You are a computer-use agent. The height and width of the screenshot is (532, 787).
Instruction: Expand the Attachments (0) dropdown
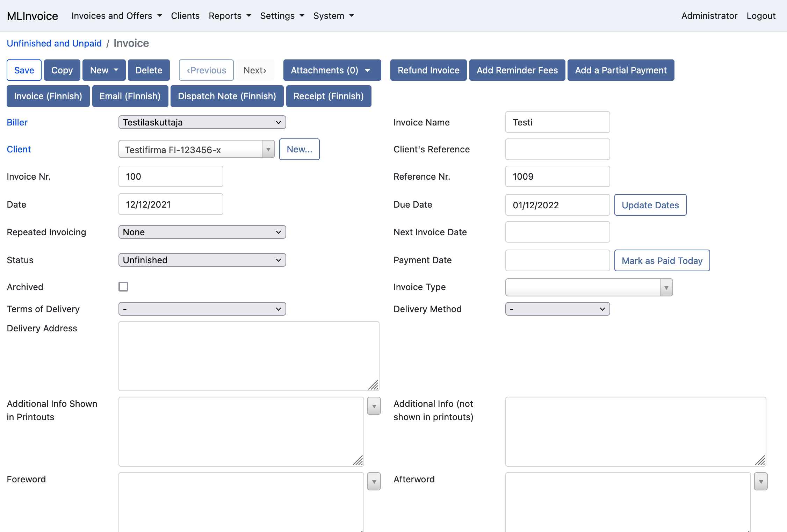click(332, 70)
